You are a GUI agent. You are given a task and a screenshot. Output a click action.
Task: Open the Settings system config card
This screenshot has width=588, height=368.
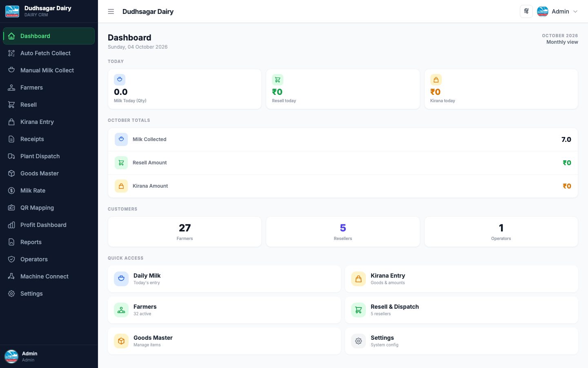[461, 341]
